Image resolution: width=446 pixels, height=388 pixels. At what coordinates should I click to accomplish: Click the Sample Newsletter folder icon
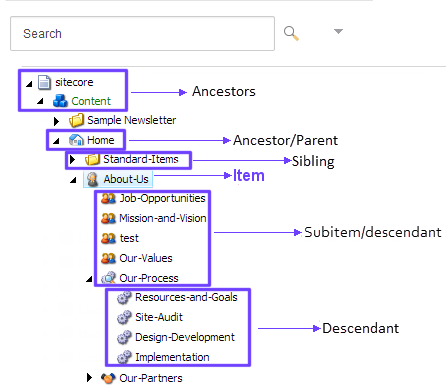(x=76, y=120)
